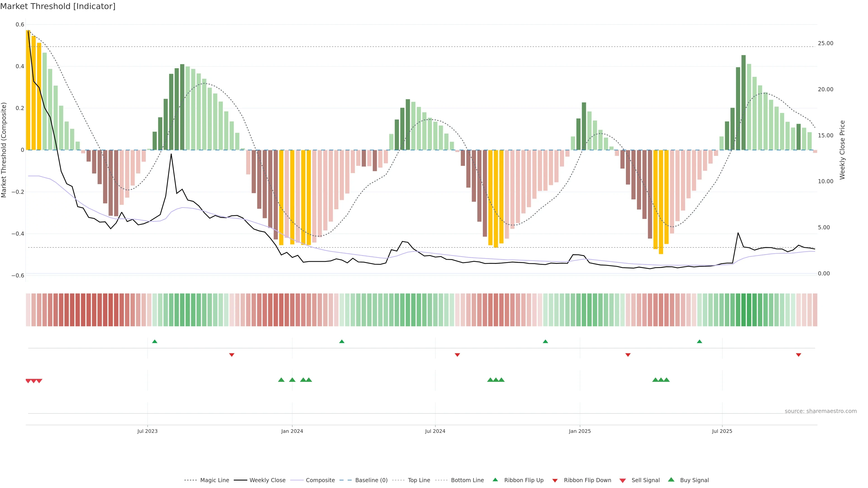The image size is (868, 488).
Task: Toggle Sell Signal legend item
Action: tap(645, 480)
